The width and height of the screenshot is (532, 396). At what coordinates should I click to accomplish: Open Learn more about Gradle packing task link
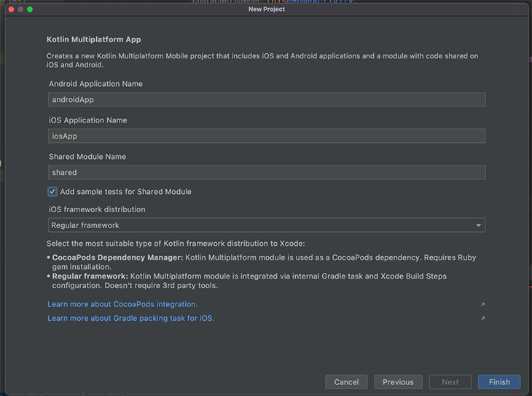click(x=131, y=319)
